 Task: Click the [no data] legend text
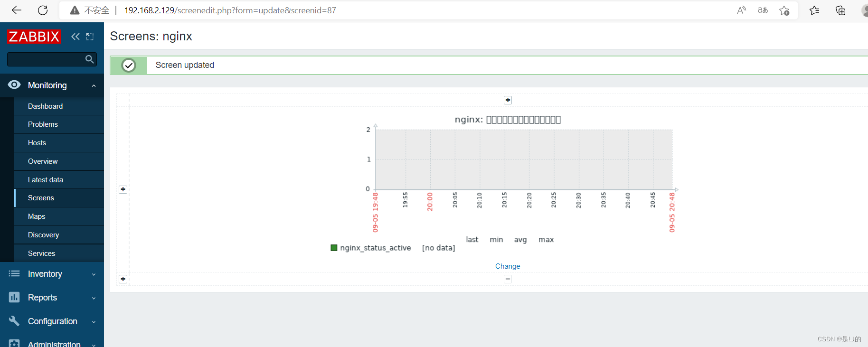coord(439,248)
